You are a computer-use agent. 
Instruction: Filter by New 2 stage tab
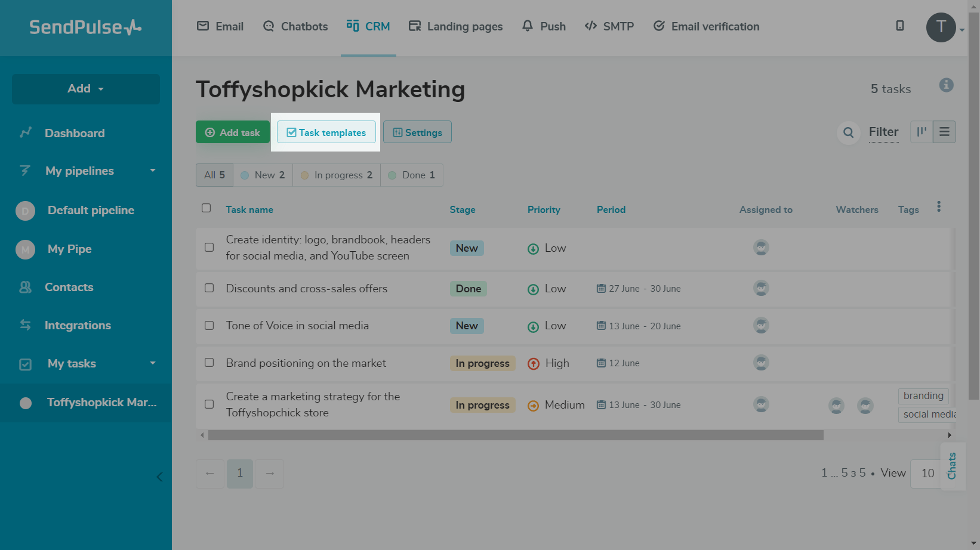263,175
